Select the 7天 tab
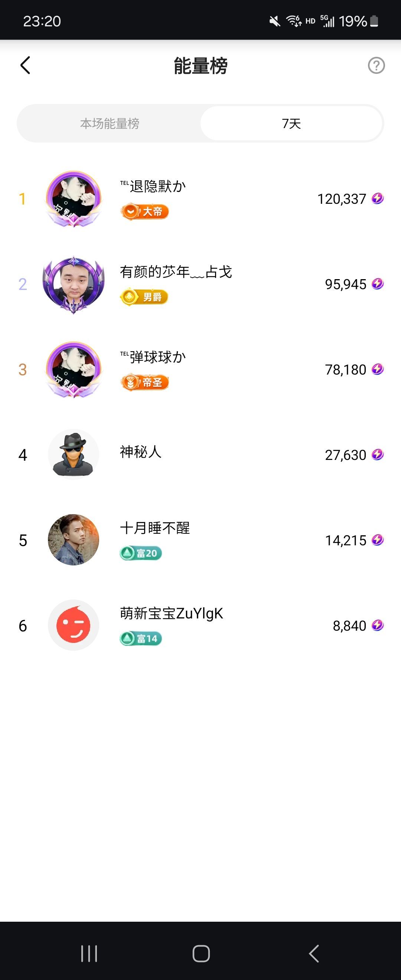 pyautogui.click(x=291, y=124)
